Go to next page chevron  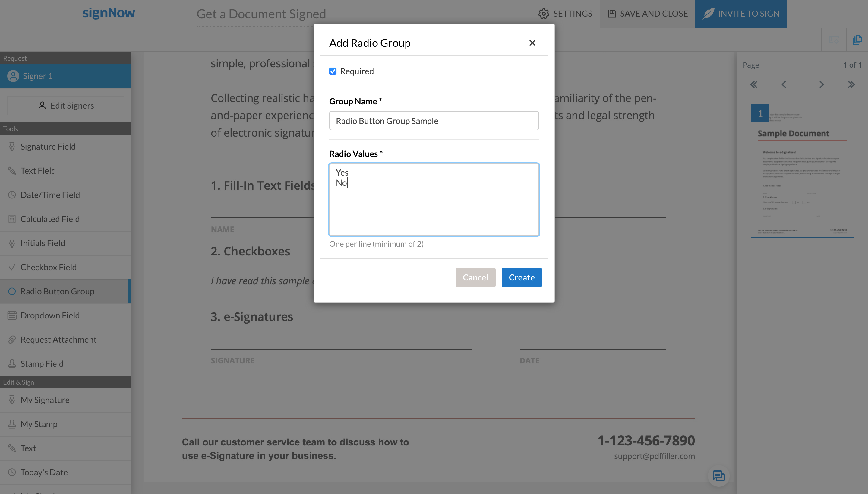point(821,84)
